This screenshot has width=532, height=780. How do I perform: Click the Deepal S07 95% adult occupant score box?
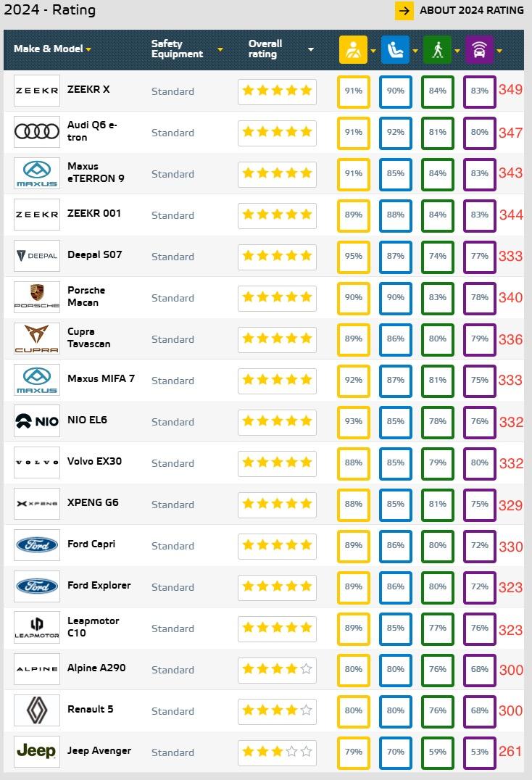click(x=354, y=256)
